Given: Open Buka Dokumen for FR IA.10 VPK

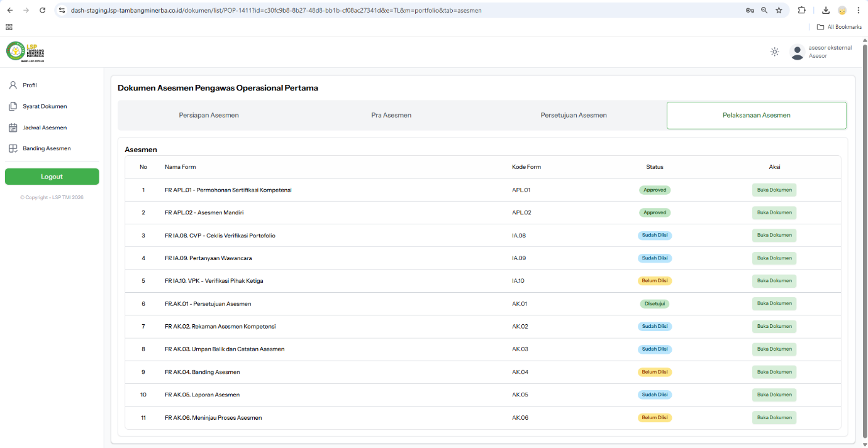Looking at the screenshot, I should click(774, 281).
